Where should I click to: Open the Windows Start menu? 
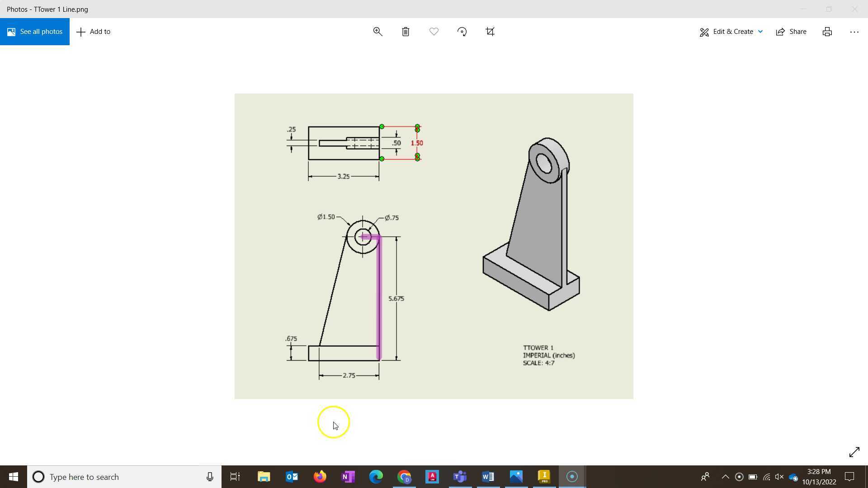coord(13,477)
